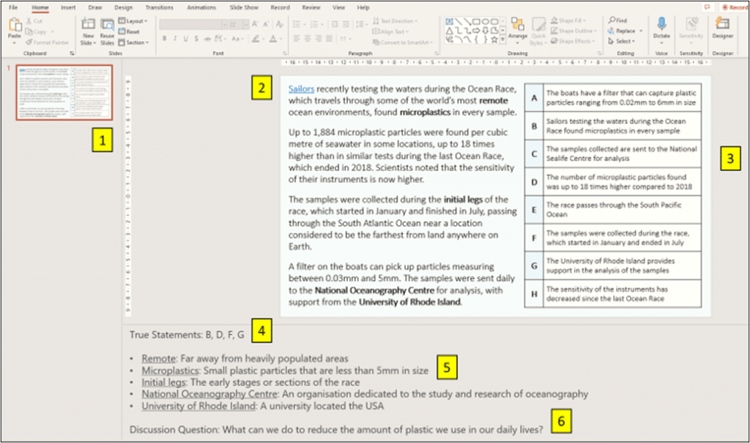Click the Record button at top right
Viewport: 750px width, 443px height.
pyautogui.click(x=736, y=7)
